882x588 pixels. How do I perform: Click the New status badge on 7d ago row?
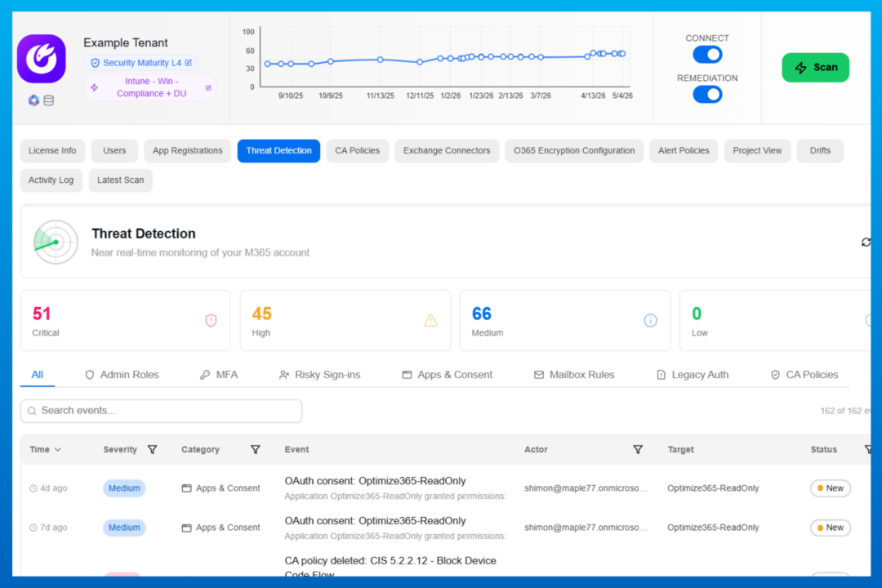pos(831,528)
